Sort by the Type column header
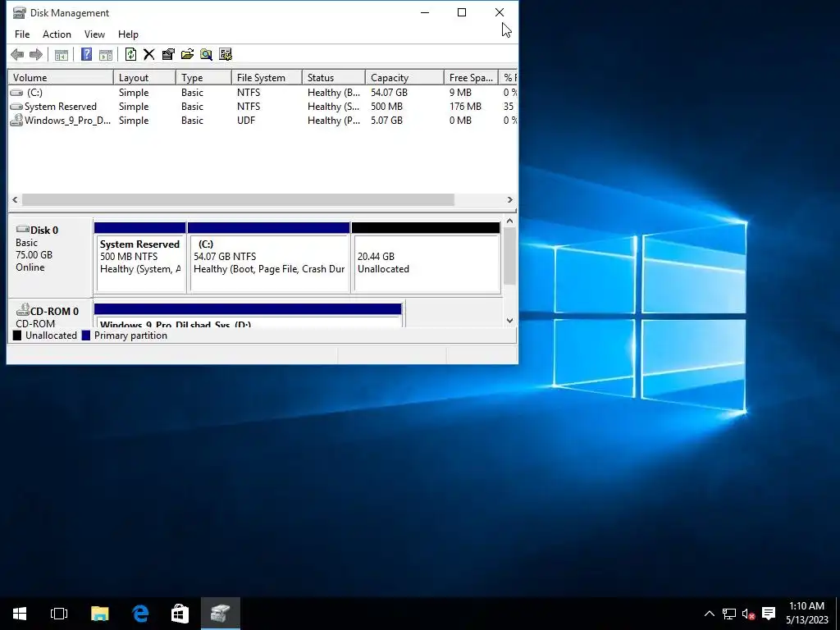Screen dimensions: 840x630 [x=203, y=78]
